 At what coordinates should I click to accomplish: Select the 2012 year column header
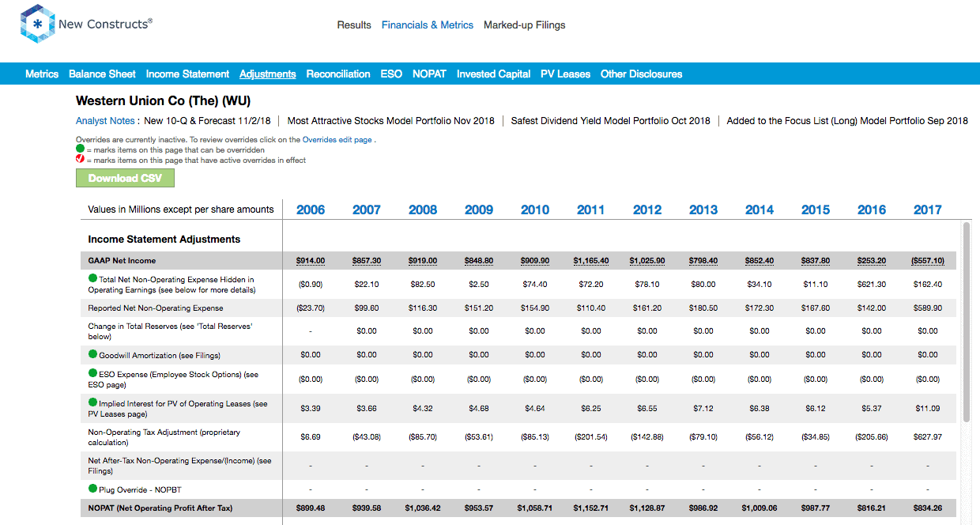647,210
